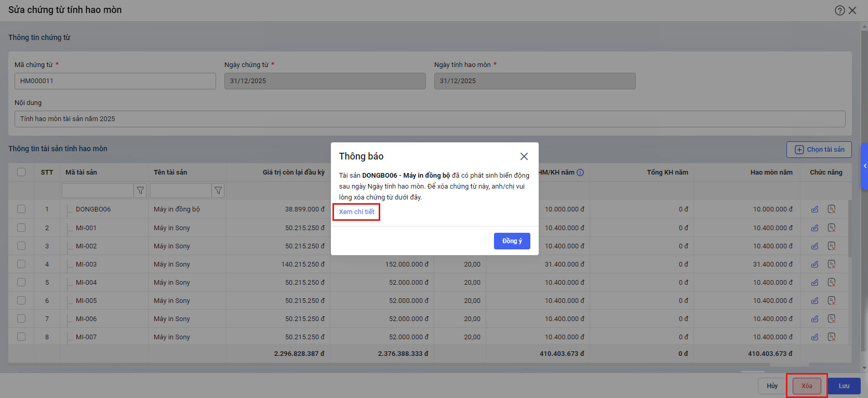868x398 pixels.
Task: Click the help question mark icon
Action: point(839,10)
